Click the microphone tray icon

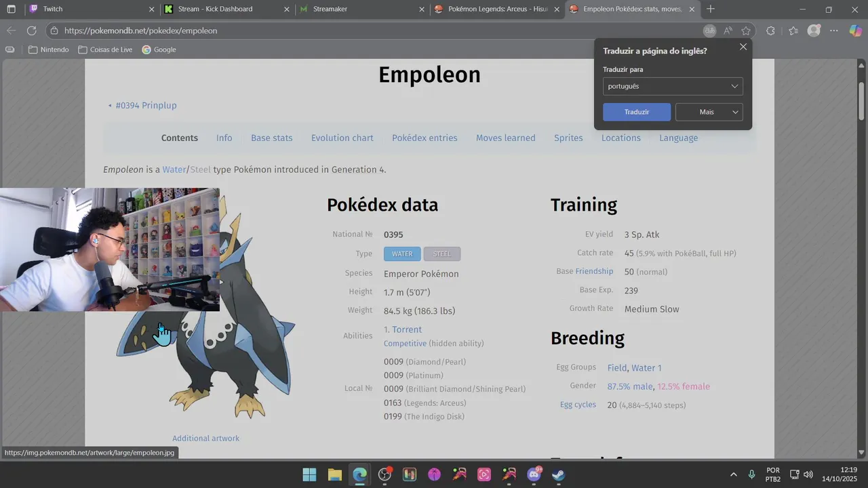pyautogui.click(x=751, y=474)
